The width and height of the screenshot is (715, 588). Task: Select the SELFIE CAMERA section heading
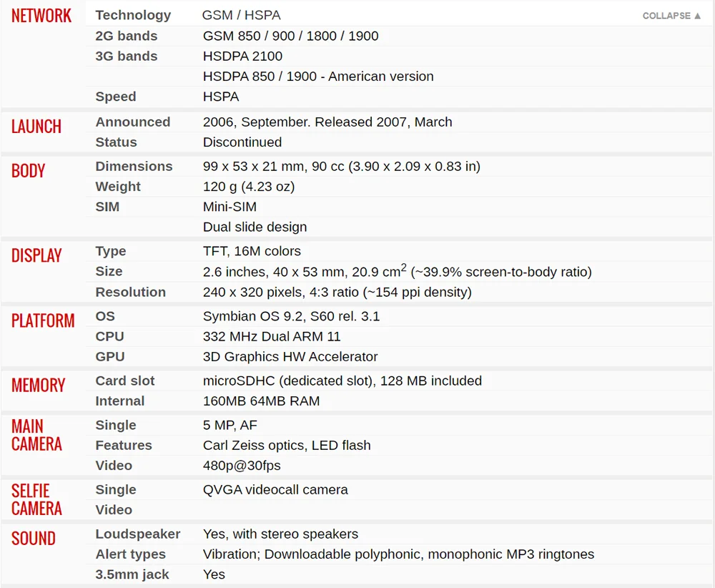point(36,500)
